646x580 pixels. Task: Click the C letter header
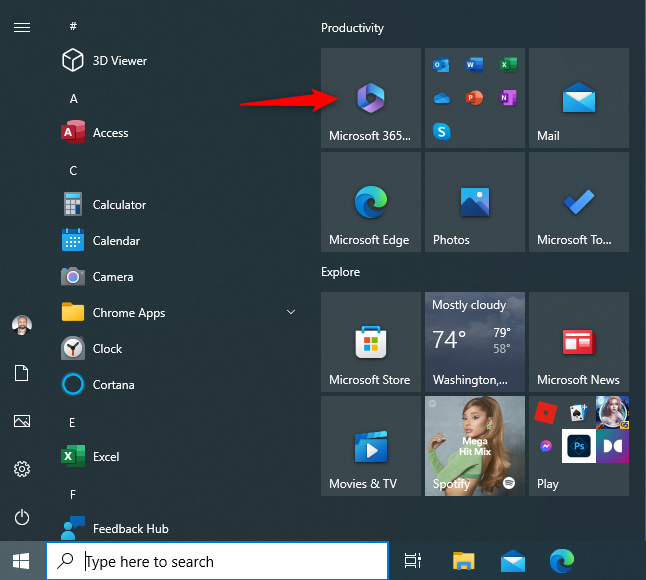click(73, 171)
